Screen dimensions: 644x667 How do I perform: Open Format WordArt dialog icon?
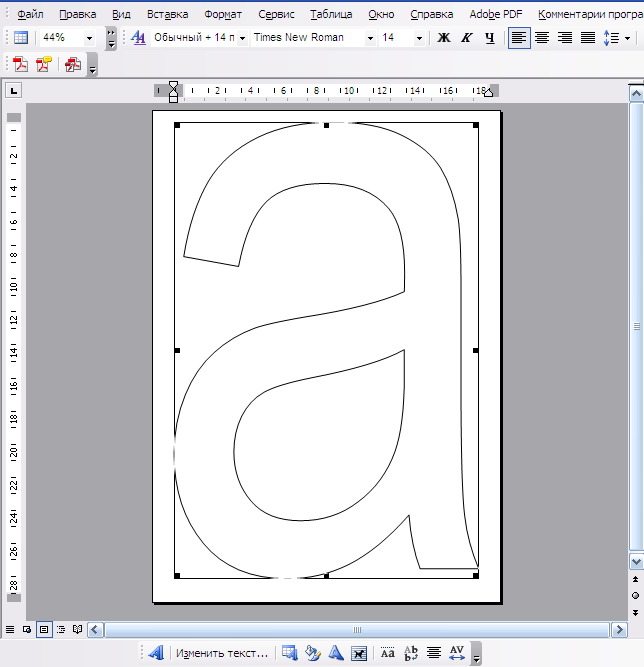point(313,653)
